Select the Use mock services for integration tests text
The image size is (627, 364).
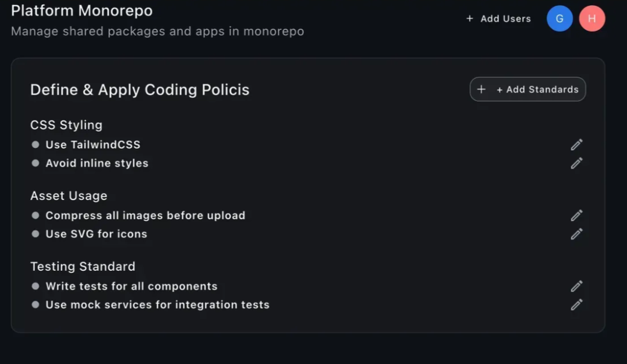[158, 305]
